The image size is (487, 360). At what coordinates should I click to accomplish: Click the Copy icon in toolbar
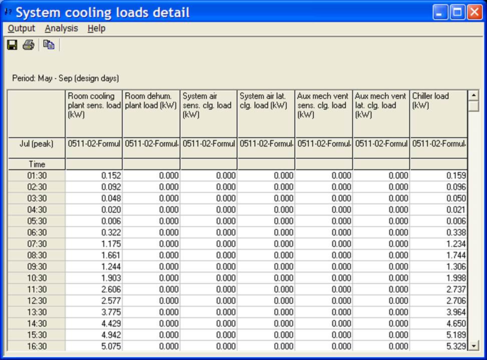[x=49, y=45]
